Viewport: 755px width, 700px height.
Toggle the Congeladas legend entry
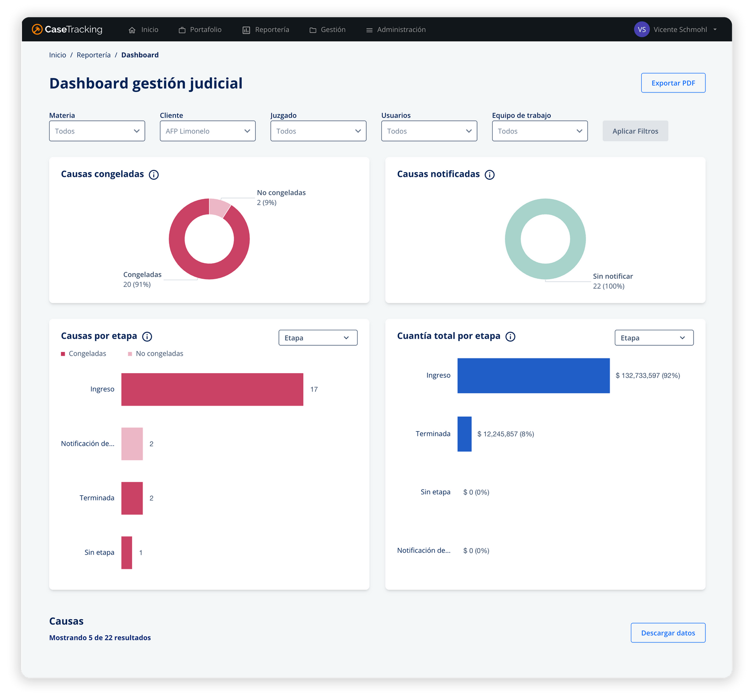(84, 353)
